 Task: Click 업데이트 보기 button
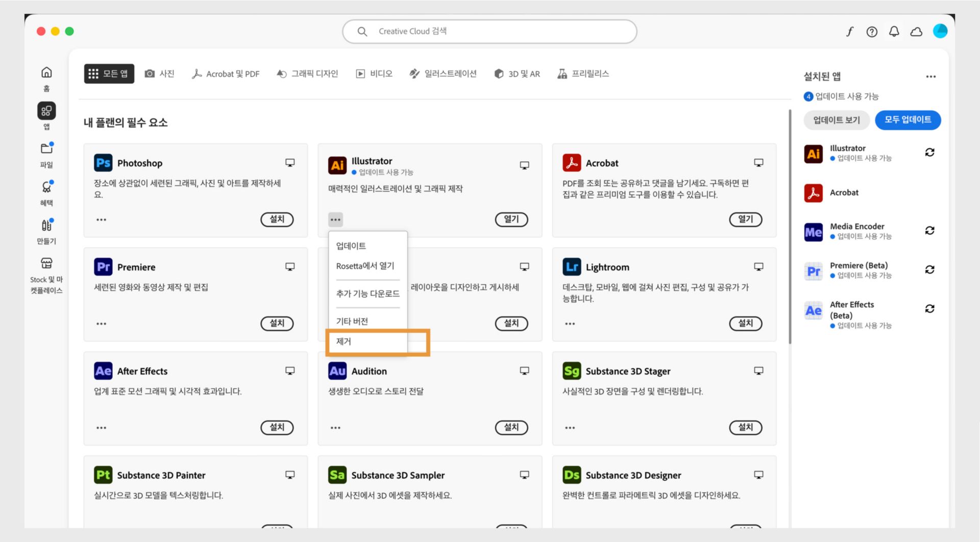[x=837, y=120]
